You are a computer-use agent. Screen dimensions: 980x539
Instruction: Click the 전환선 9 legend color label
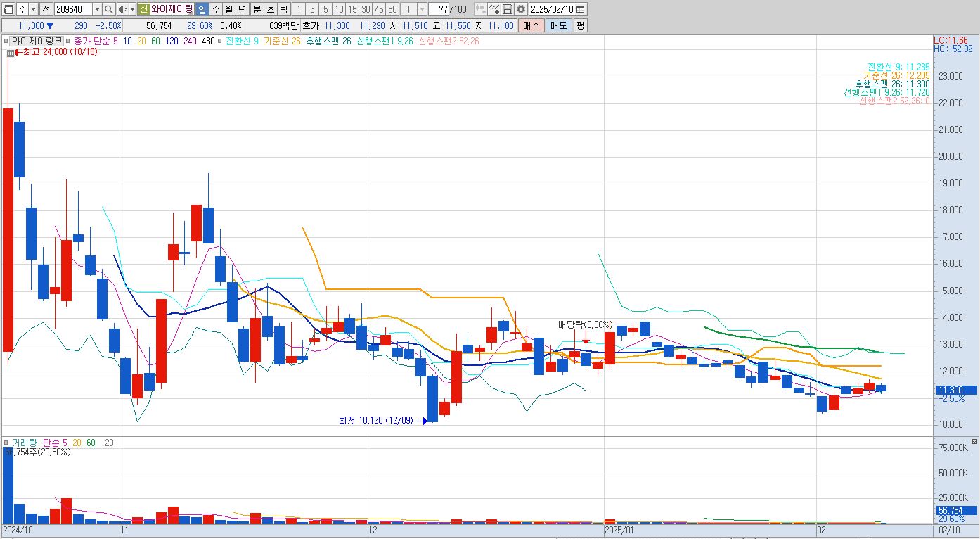coord(242,41)
